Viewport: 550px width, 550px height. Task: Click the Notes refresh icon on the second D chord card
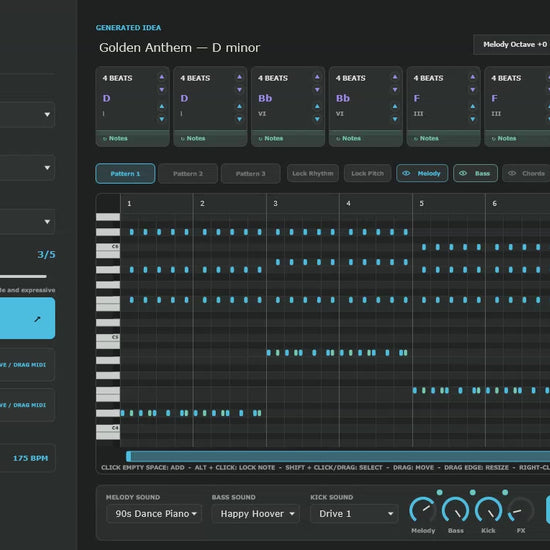[x=182, y=139]
